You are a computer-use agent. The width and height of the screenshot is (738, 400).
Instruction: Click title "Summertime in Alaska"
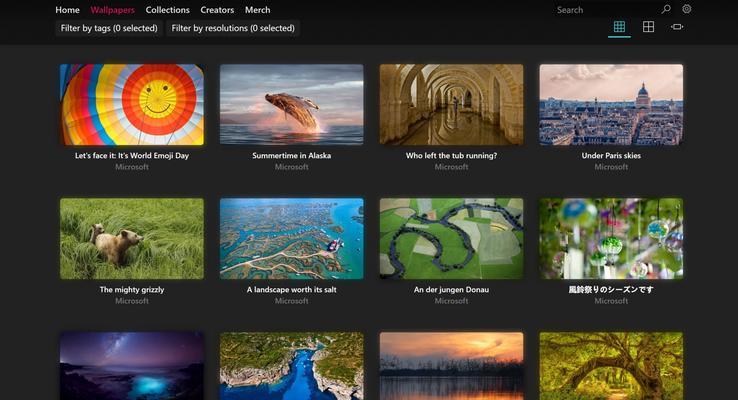292,156
